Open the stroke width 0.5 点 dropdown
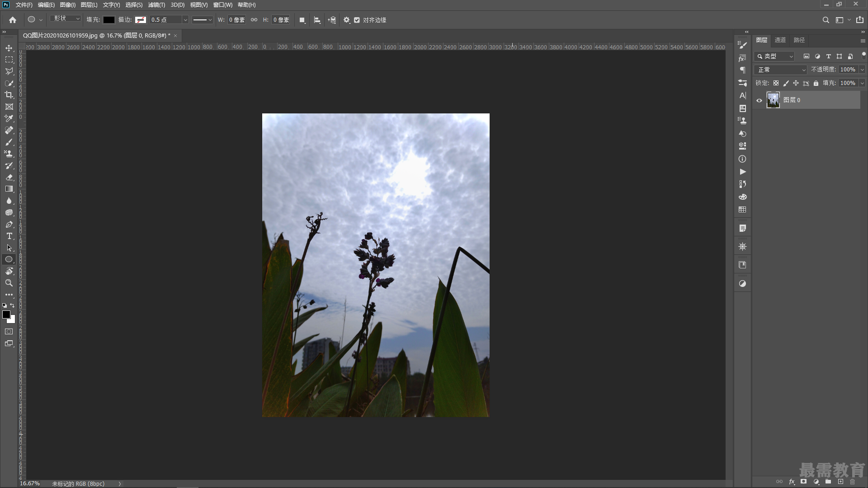Image resolution: width=868 pixels, height=488 pixels. (185, 20)
